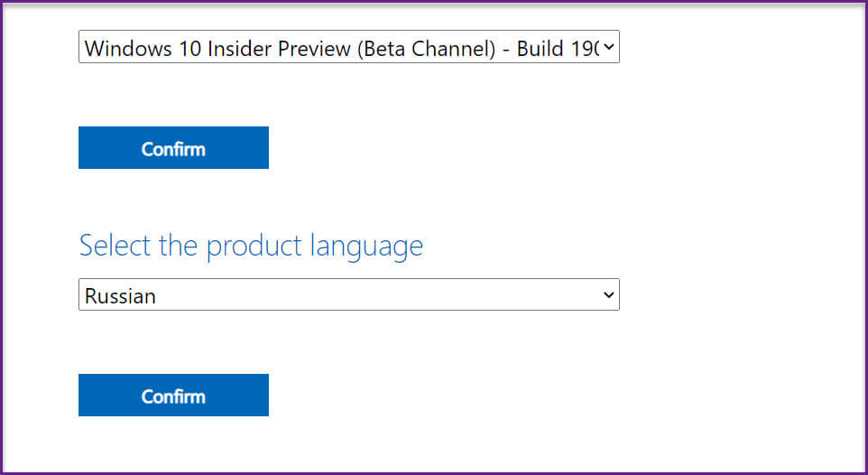Click Confirm below the edition dropdown

click(x=173, y=148)
